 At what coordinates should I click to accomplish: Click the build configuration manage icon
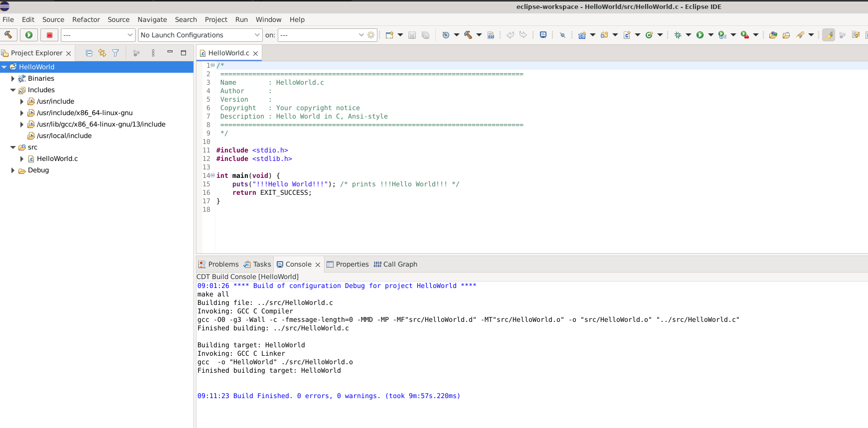tap(446, 35)
